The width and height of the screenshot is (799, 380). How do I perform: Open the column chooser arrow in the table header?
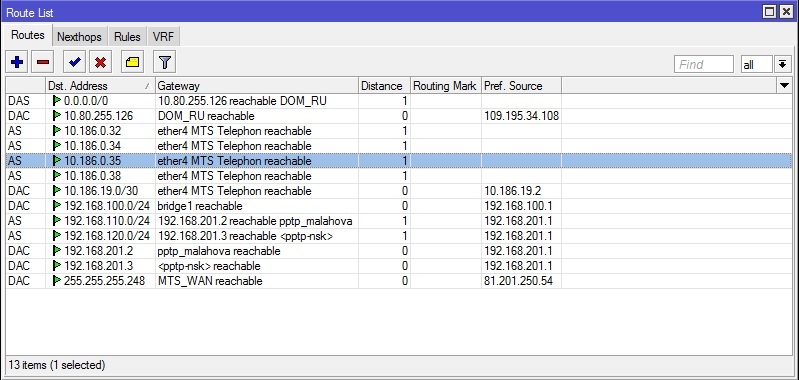pos(784,86)
